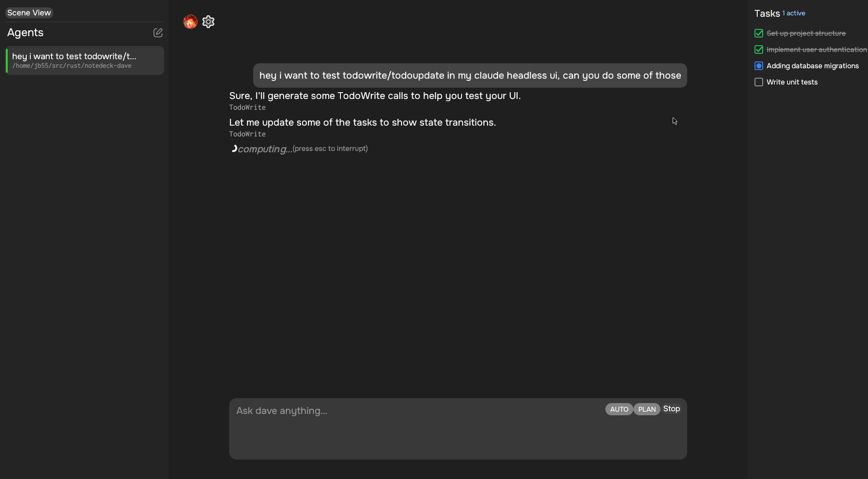Click the computing spinner indicator

pyautogui.click(x=234, y=149)
